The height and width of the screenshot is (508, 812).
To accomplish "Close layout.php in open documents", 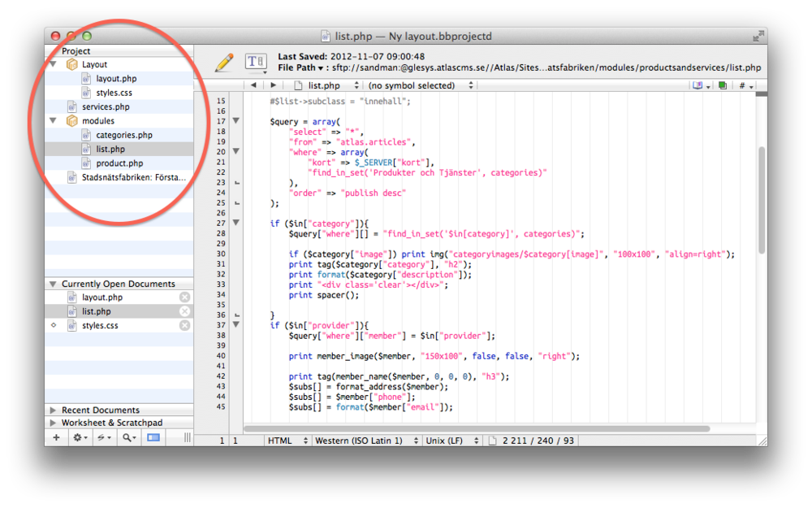I will coord(184,297).
